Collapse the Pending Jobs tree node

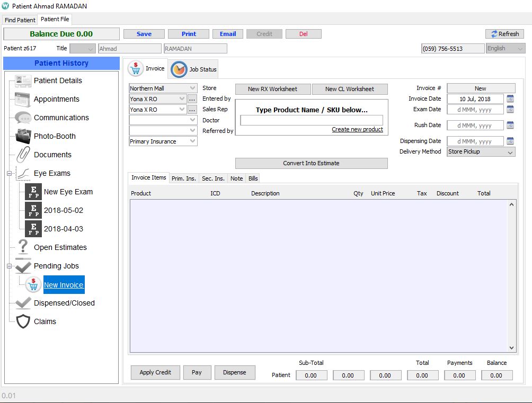click(9, 266)
